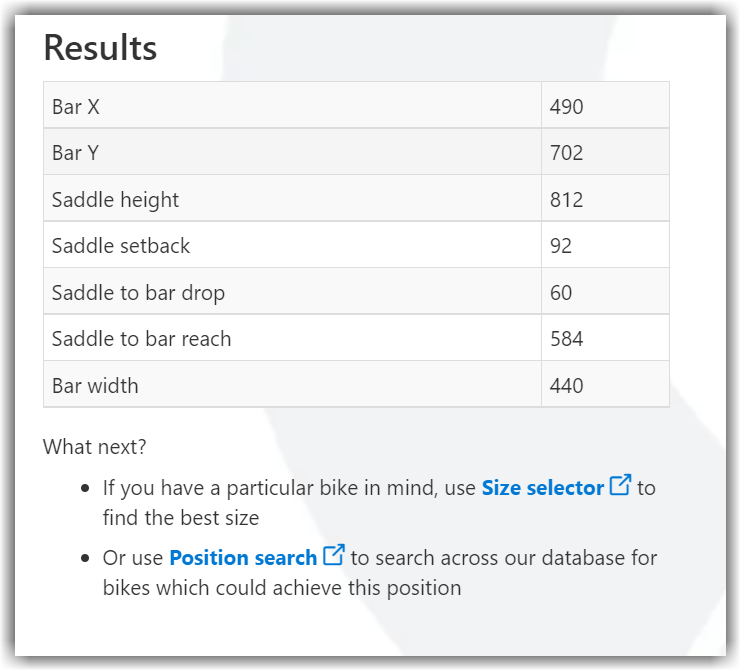Image resolution: width=741 pixels, height=671 pixels.
Task: Click the Bar width row label
Action: pyautogui.click(x=293, y=384)
